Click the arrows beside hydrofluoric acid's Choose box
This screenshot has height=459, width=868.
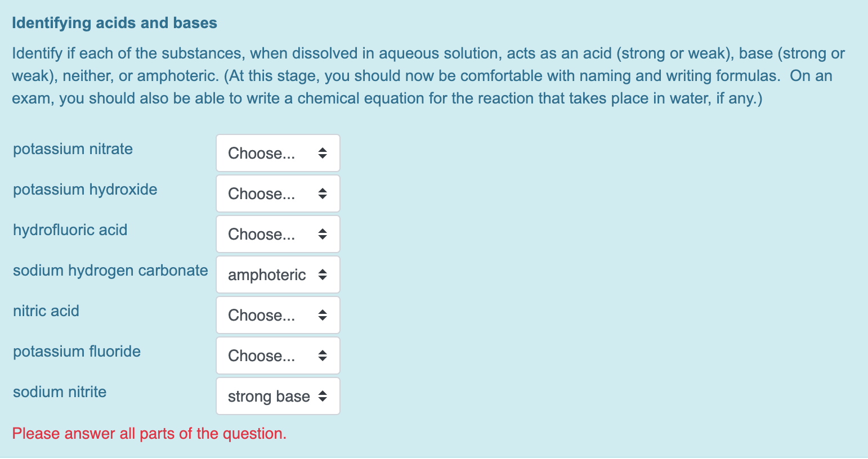(322, 234)
